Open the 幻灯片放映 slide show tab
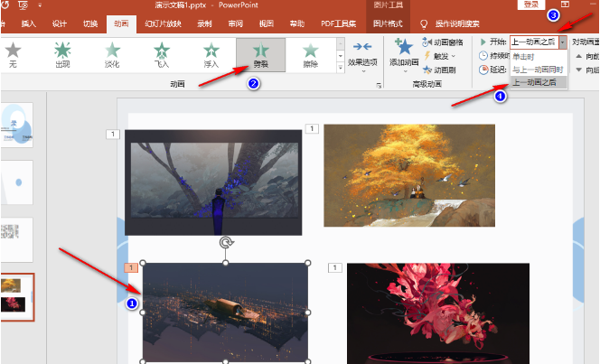This screenshot has height=364, width=600. point(163,23)
